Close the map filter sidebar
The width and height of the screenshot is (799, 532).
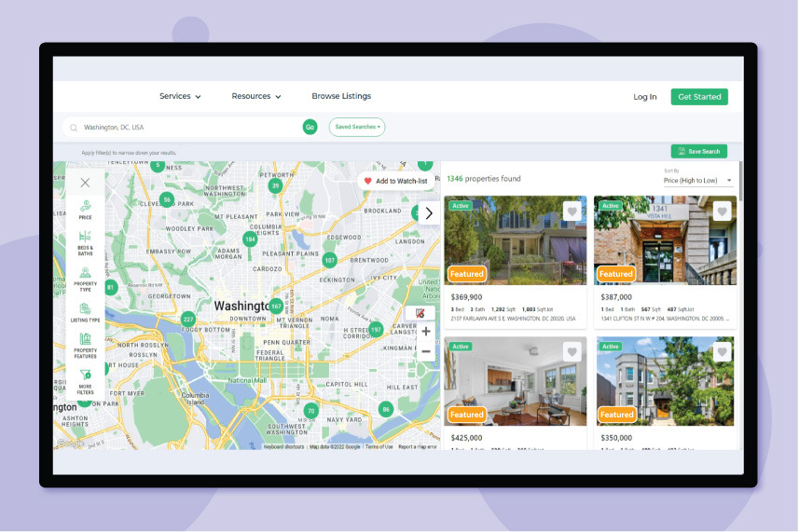point(85,183)
